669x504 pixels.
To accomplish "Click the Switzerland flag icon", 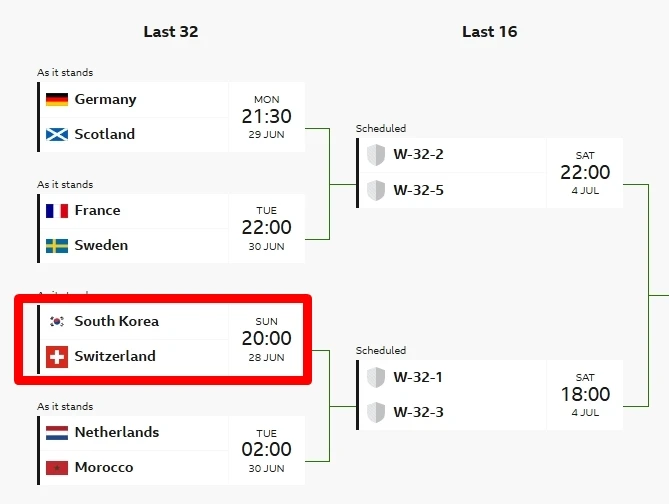I will (57, 357).
